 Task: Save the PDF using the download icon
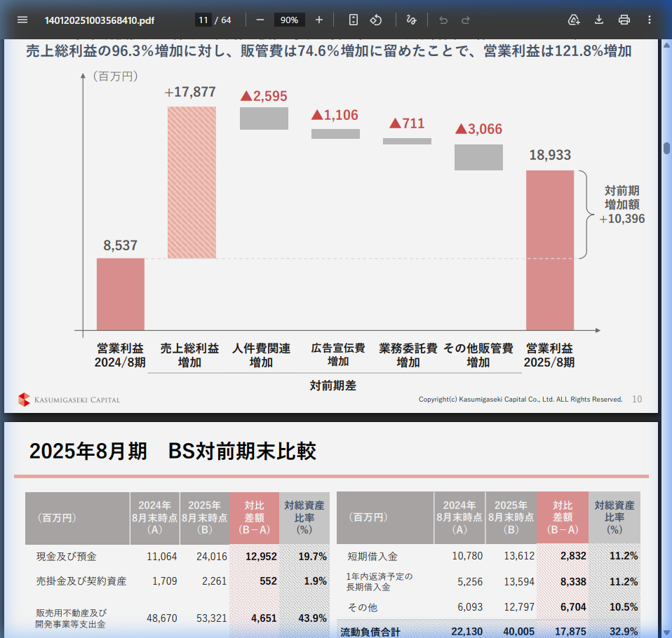click(x=598, y=20)
